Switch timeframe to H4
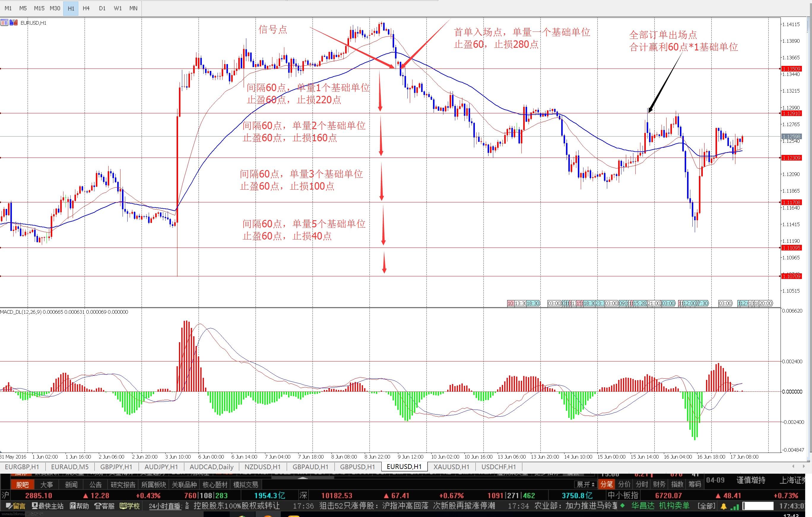The image size is (812, 517). [x=86, y=8]
